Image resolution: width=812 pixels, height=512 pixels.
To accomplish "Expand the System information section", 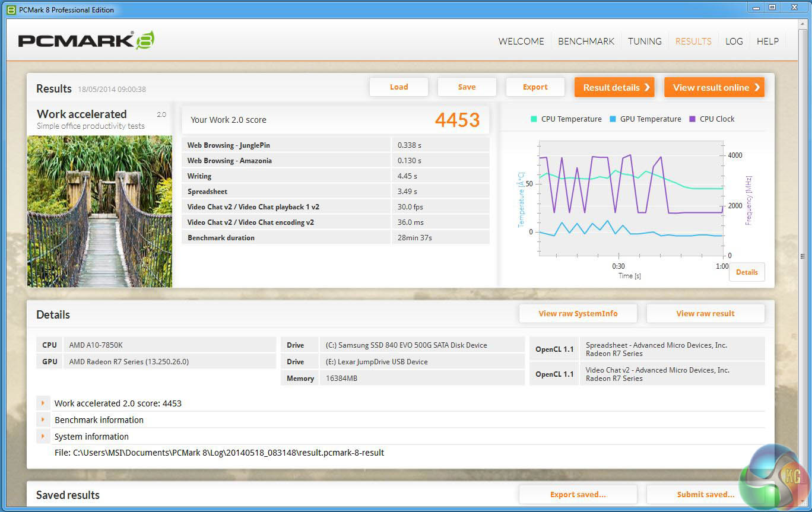I will (43, 437).
